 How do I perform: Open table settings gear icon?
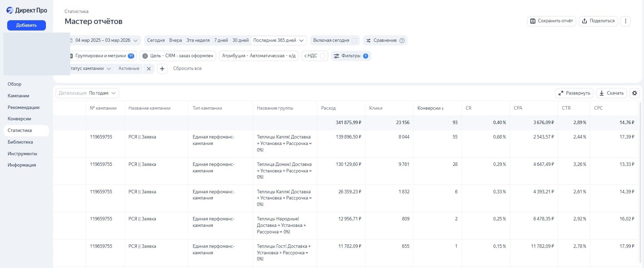tap(635, 93)
